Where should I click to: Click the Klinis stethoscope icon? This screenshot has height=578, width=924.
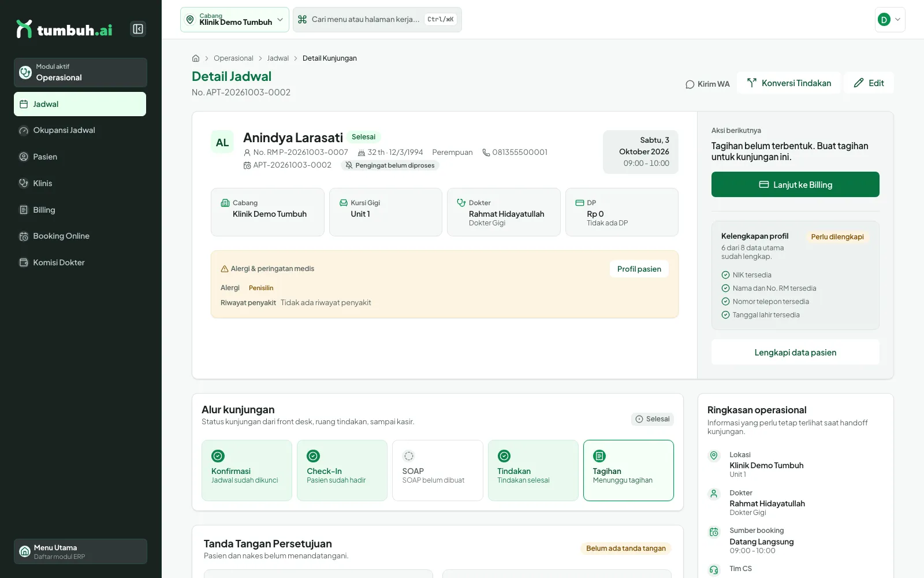point(24,183)
